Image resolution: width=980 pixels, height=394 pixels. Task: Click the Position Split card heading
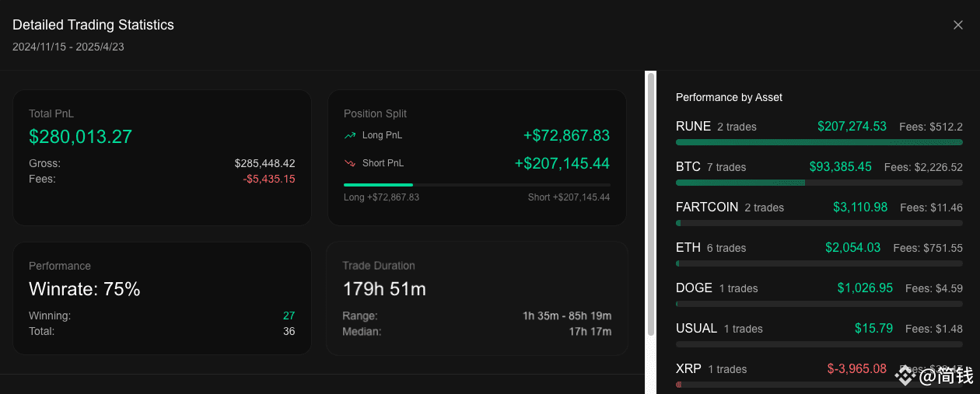375,113
